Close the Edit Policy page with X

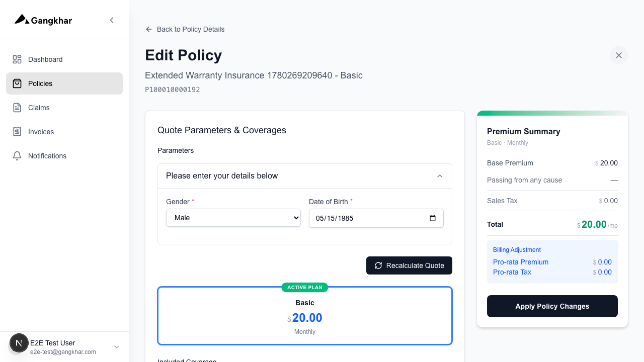(619, 55)
